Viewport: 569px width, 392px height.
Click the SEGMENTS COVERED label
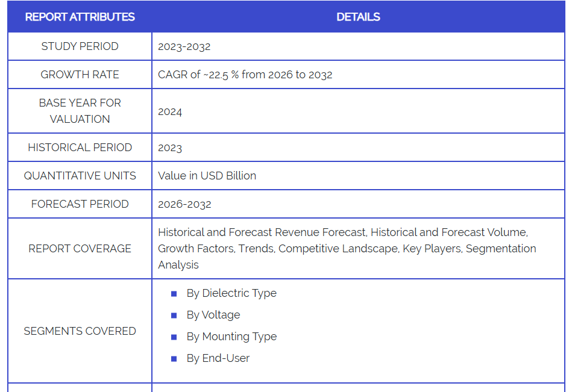[80, 331]
